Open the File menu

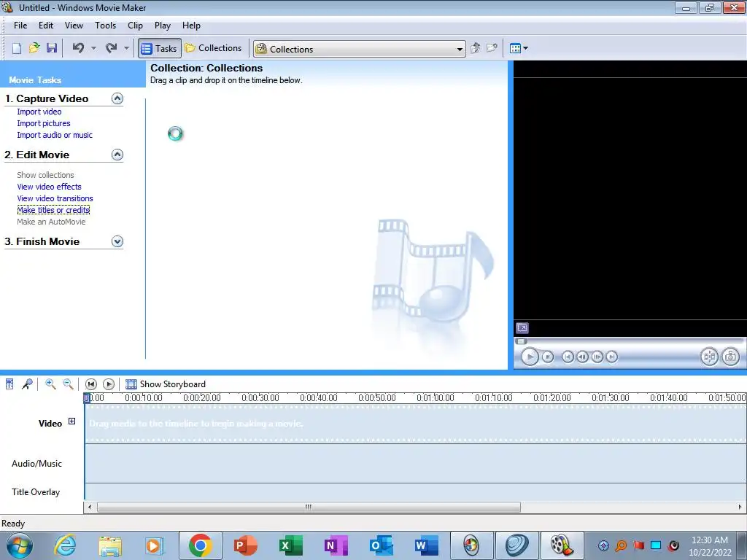pos(20,26)
